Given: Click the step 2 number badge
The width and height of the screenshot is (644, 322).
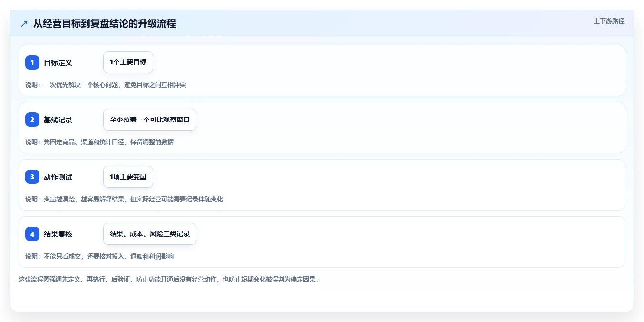Looking at the screenshot, I should 32,120.
